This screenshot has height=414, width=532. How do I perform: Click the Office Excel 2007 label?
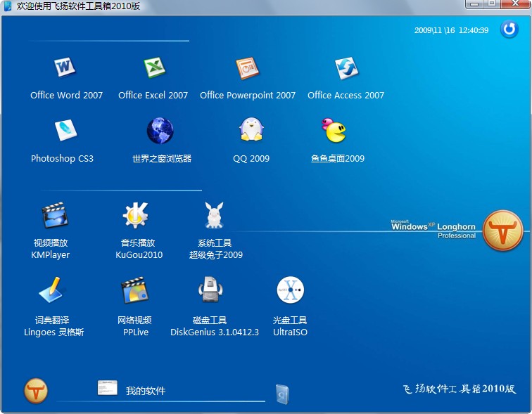coord(153,95)
